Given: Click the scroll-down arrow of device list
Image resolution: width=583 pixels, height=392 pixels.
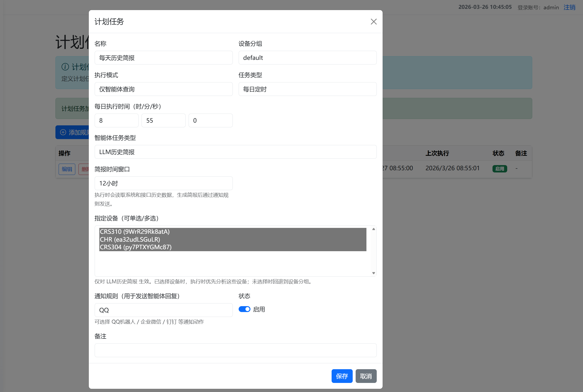Looking at the screenshot, I should point(373,273).
